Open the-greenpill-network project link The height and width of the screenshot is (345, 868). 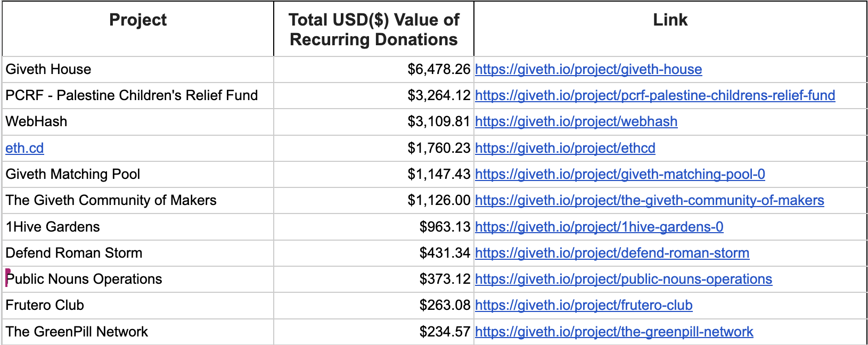coord(613,332)
